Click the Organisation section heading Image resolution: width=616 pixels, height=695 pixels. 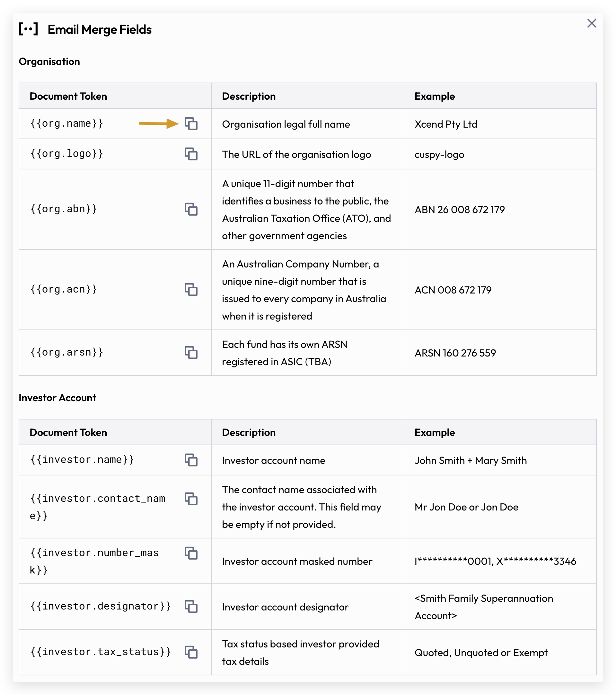tap(49, 61)
